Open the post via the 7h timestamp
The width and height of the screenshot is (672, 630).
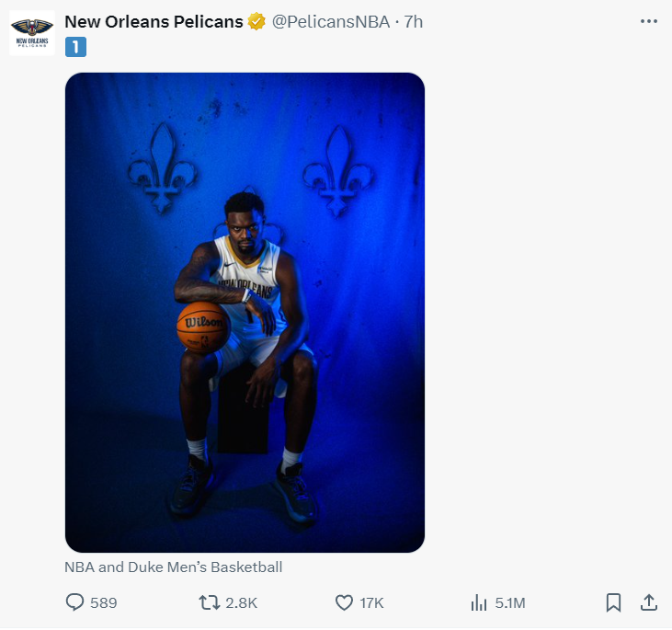414,21
